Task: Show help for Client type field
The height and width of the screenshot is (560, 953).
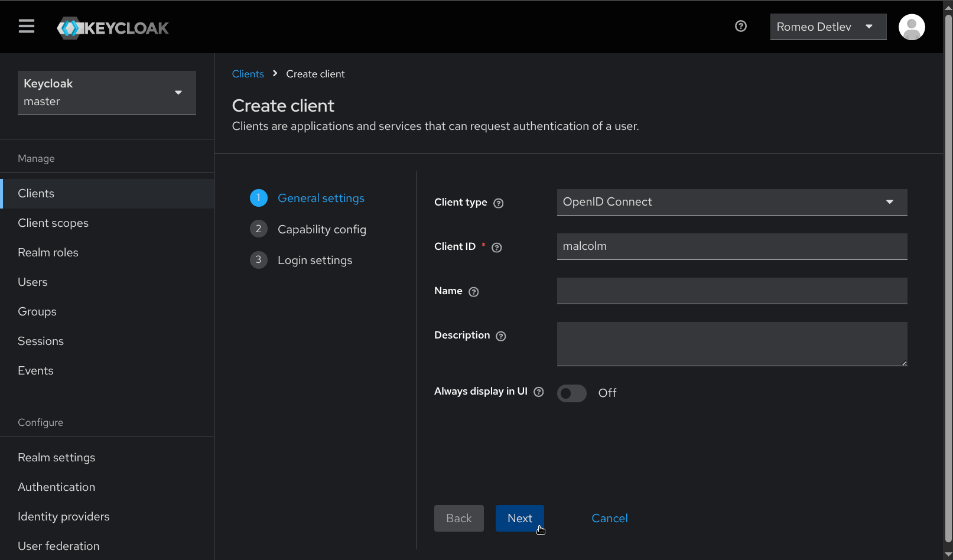Action: point(499,203)
